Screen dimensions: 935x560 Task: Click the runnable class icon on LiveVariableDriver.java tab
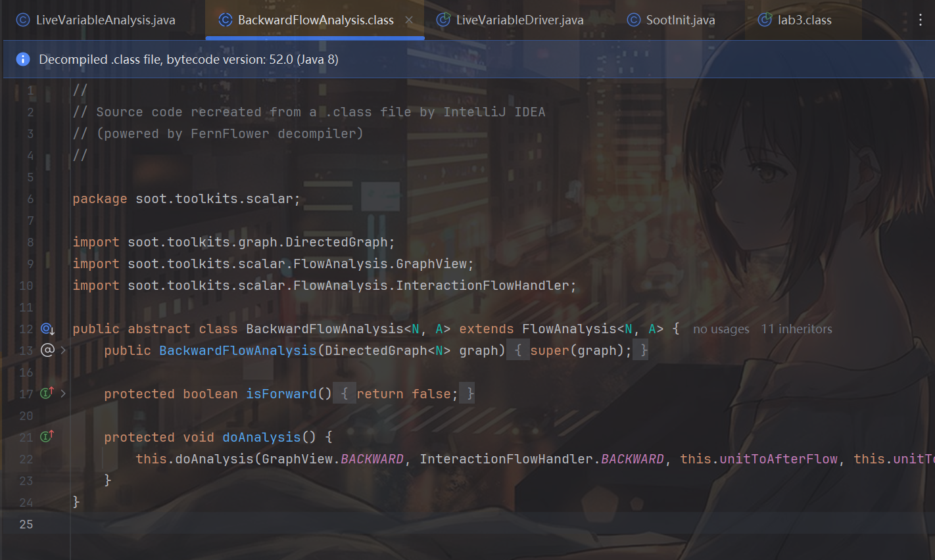pyautogui.click(x=444, y=20)
